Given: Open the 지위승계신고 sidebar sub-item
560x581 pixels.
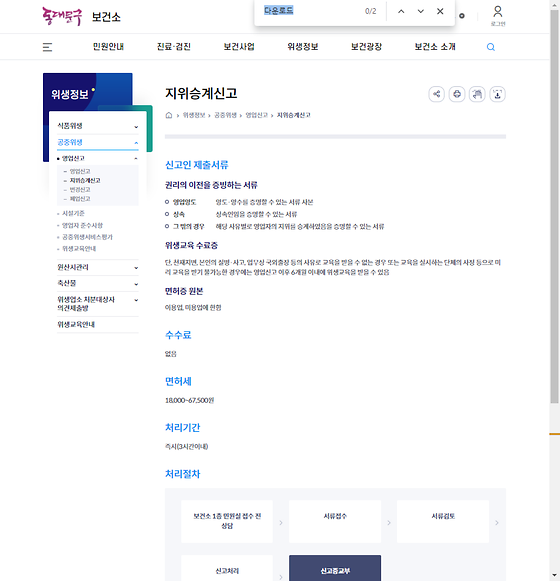Looking at the screenshot, I should tap(85, 180).
